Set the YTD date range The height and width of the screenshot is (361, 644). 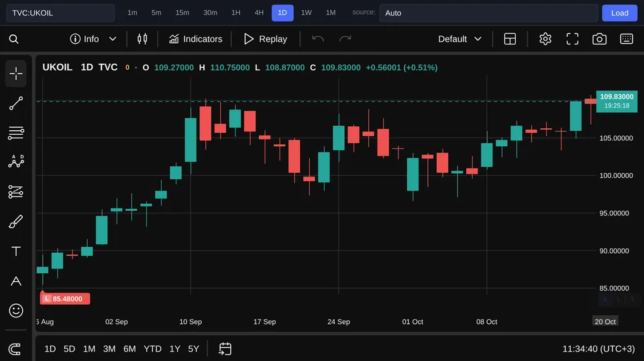[152, 349]
